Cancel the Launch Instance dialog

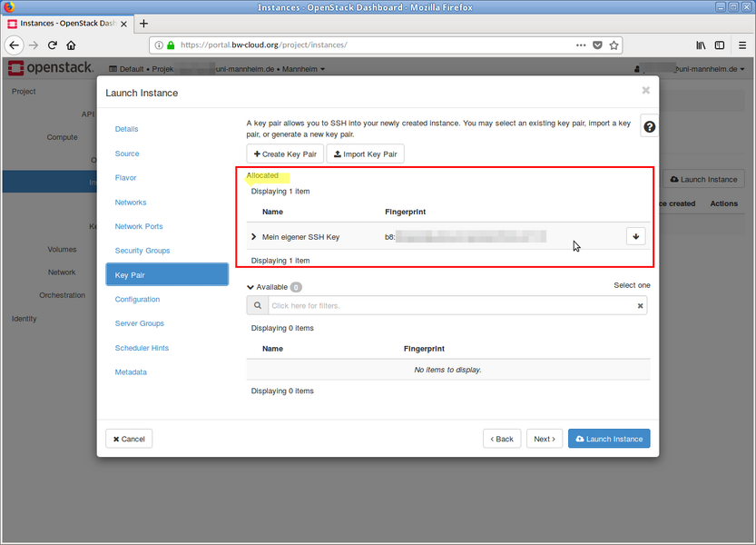point(128,439)
